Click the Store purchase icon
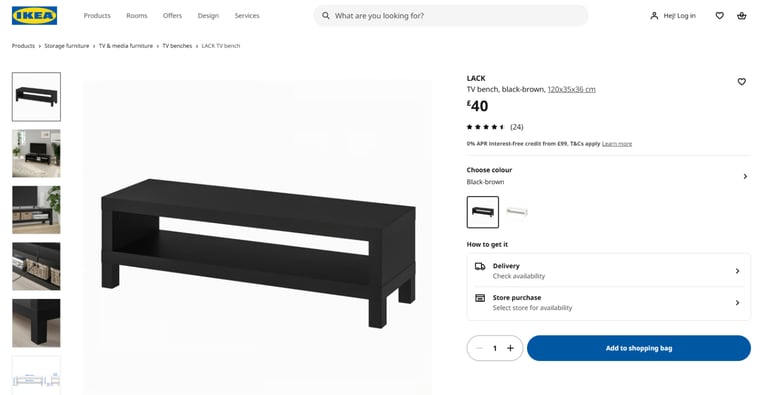768x395 pixels. point(480,298)
